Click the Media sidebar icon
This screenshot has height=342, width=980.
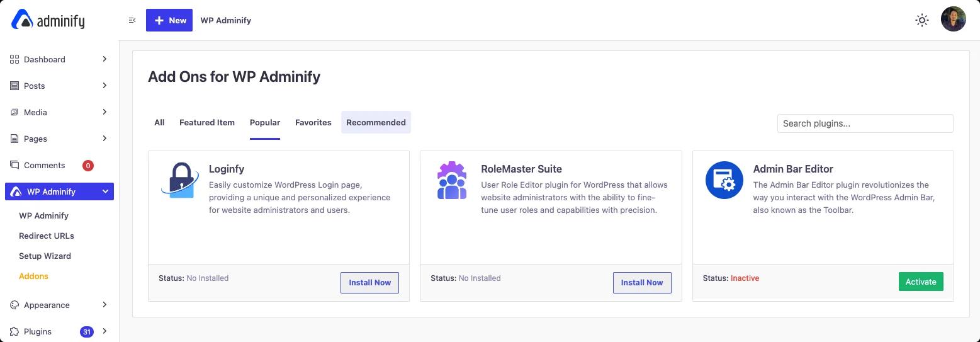(14, 112)
